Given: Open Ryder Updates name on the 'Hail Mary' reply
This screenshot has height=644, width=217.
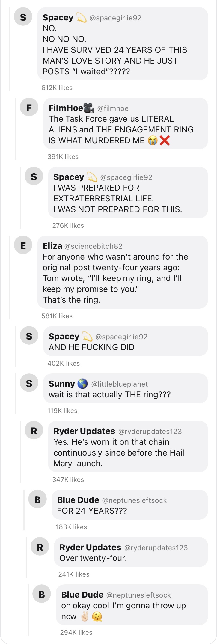Looking at the screenshot, I should point(84,431).
